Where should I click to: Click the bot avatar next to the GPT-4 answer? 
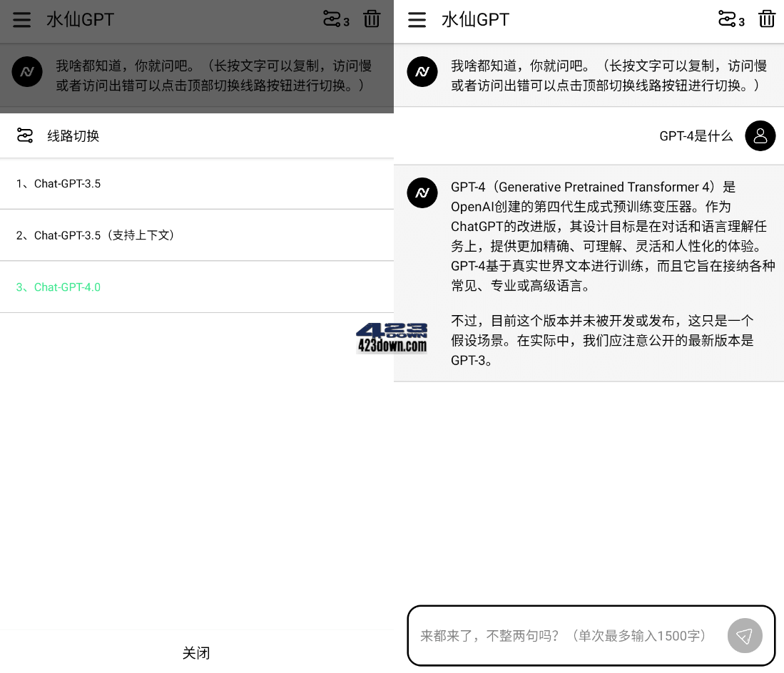[x=422, y=192]
